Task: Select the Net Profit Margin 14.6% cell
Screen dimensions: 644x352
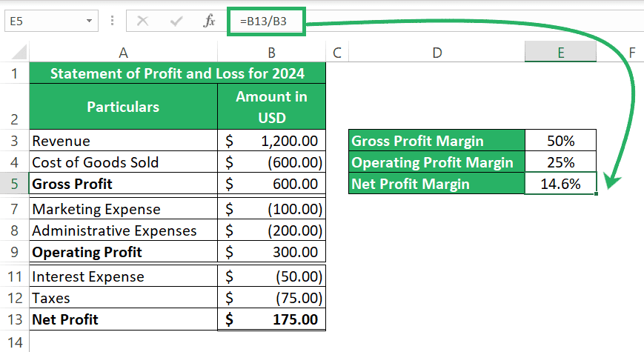Action: (560, 184)
